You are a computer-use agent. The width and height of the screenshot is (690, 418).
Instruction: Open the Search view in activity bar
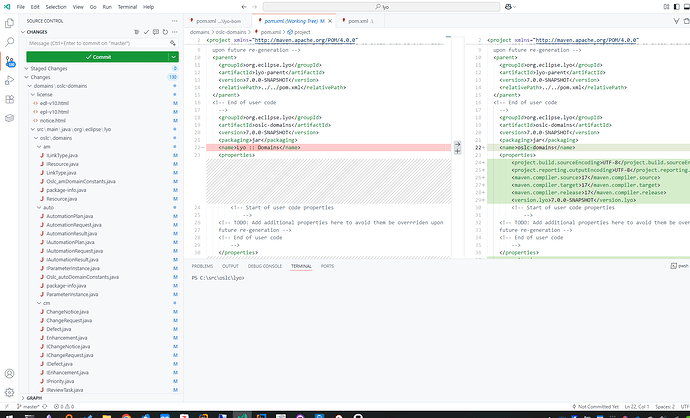[x=9, y=42]
